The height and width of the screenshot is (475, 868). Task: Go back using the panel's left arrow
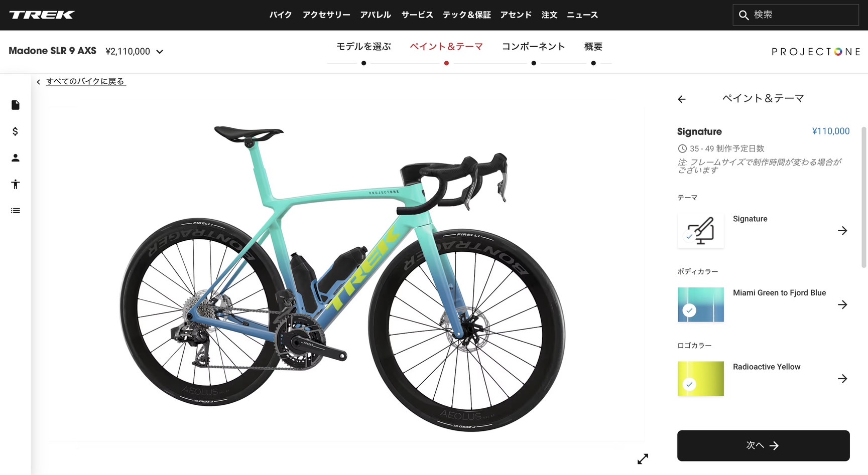click(682, 99)
